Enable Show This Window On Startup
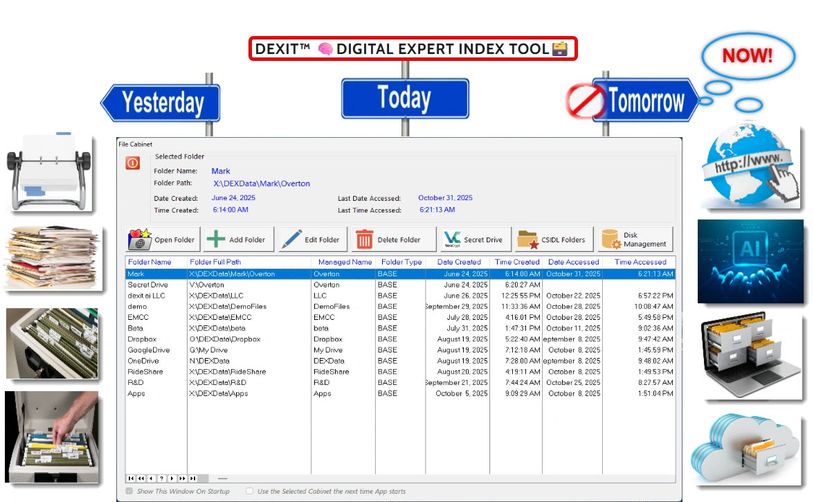This screenshot has width=814, height=502. pos(130,491)
